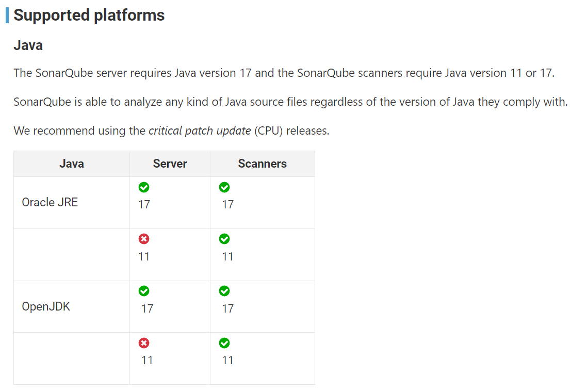This screenshot has height=392, width=571.
Task: Click green check in Oracle JRE Scanners 17 cell
Action: point(224,187)
